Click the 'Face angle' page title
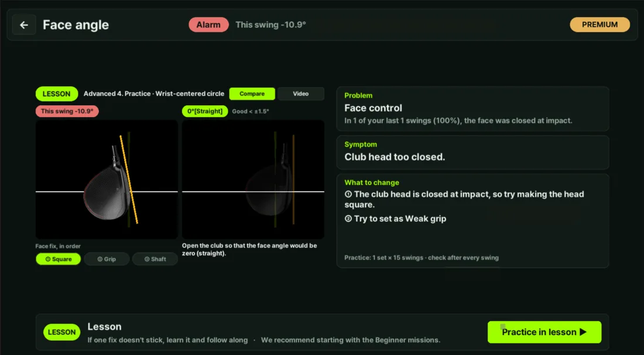Viewport: 644px width, 355px height. [76, 25]
